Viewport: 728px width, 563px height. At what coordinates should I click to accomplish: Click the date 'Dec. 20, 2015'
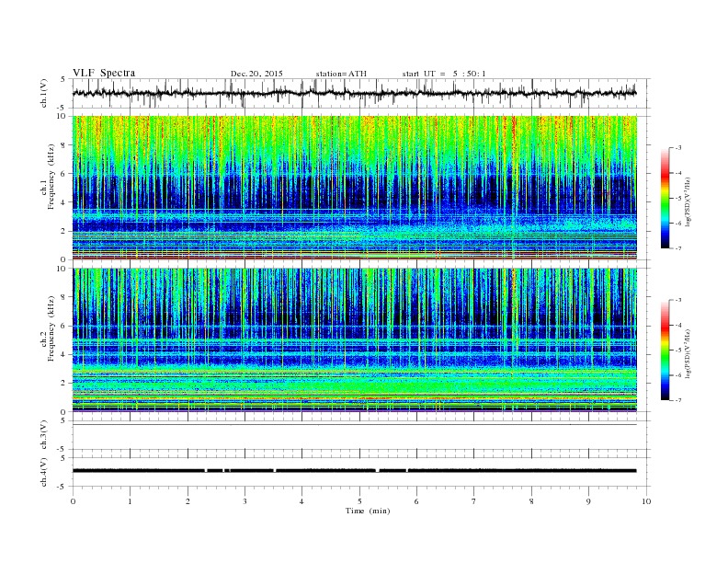point(256,74)
